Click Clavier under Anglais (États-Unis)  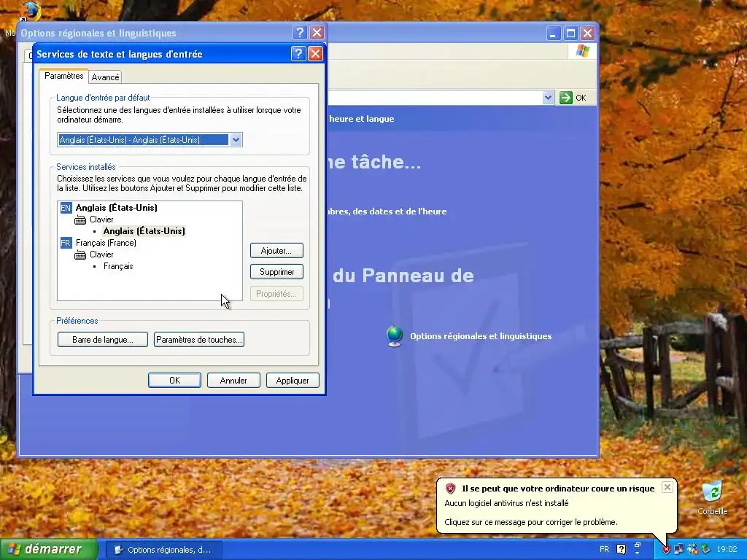point(101,219)
